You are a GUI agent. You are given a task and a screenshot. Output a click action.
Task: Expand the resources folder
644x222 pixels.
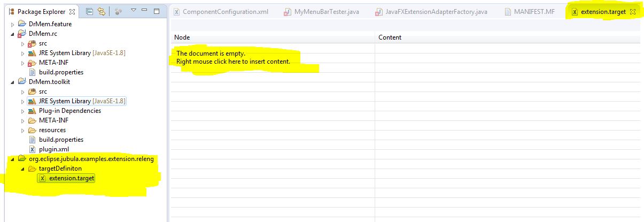point(23,130)
